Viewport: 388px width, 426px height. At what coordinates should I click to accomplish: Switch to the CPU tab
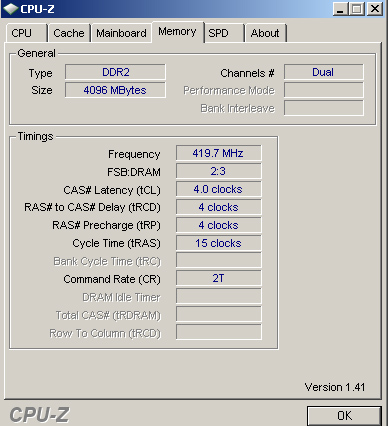26,33
